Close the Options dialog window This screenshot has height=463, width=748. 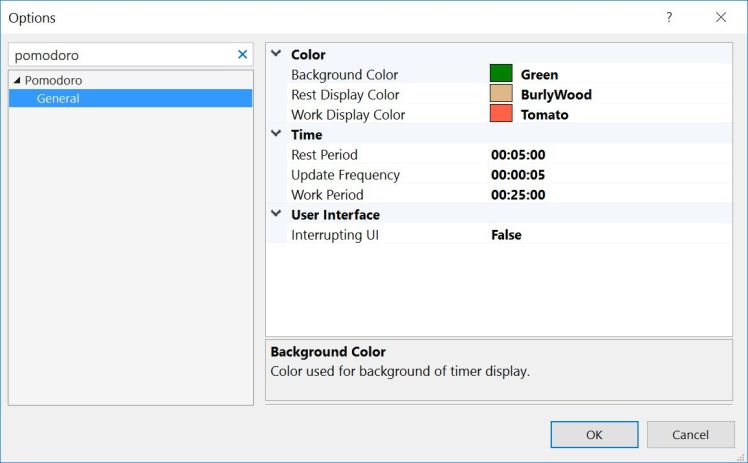point(720,18)
